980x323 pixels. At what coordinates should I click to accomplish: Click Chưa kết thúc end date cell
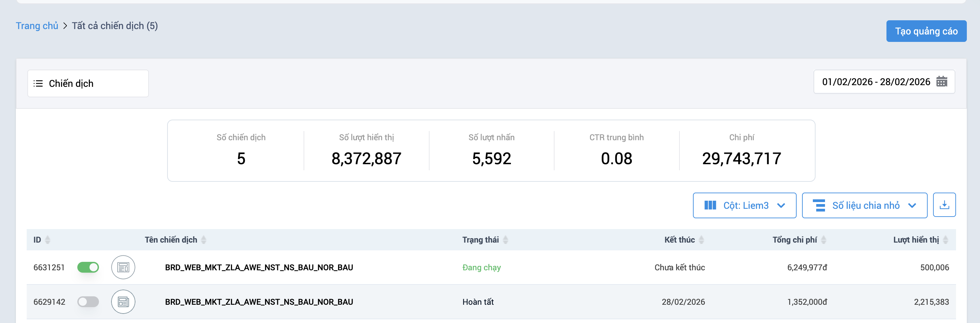point(679,268)
